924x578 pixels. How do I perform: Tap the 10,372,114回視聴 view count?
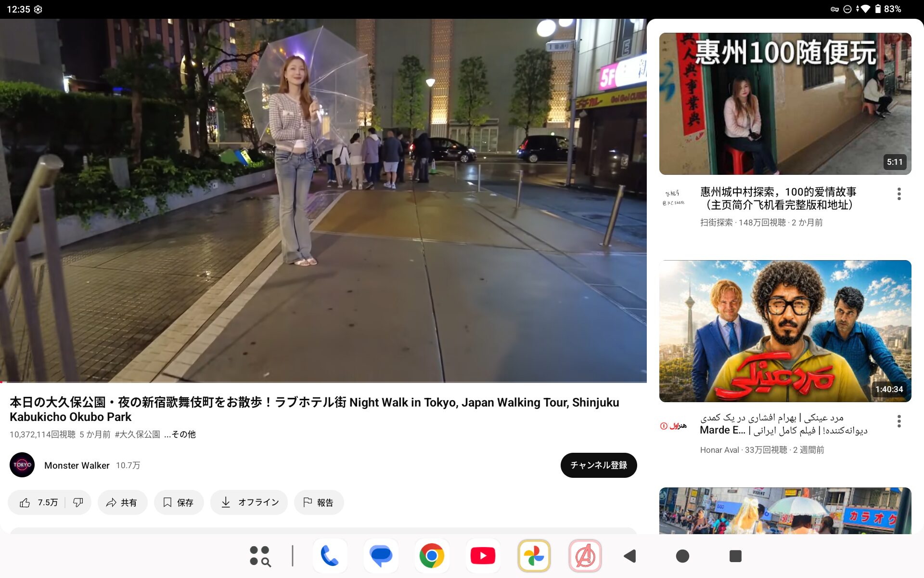(x=42, y=434)
